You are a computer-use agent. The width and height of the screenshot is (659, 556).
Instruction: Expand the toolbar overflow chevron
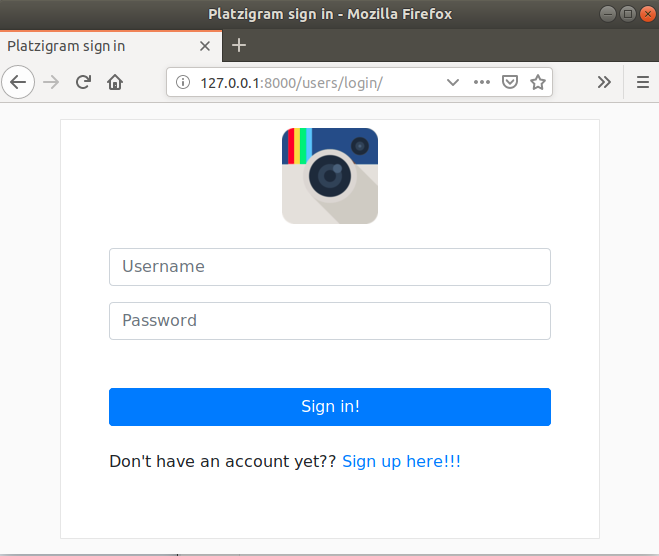pos(604,82)
